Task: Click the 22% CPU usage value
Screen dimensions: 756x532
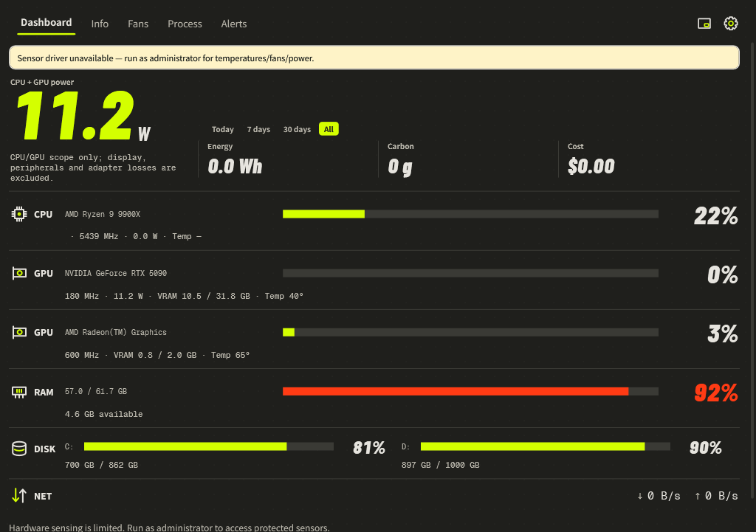Action: pyautogui.click(x=716, y=216)
